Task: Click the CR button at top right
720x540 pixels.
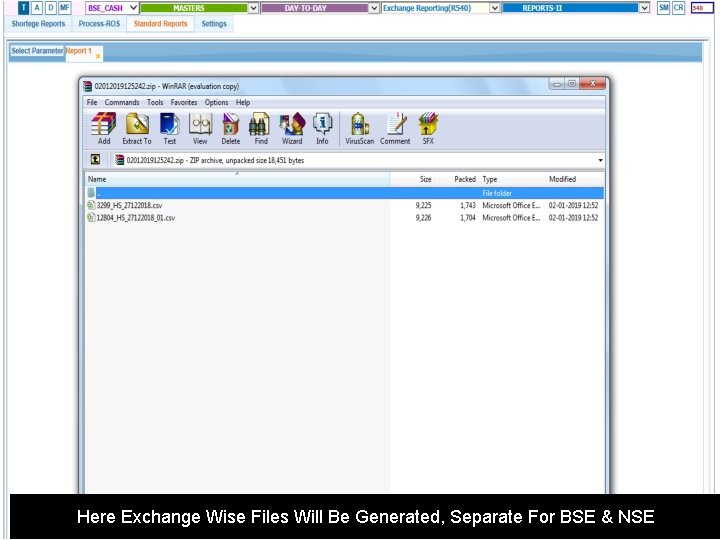Action: tap(678, 8)
